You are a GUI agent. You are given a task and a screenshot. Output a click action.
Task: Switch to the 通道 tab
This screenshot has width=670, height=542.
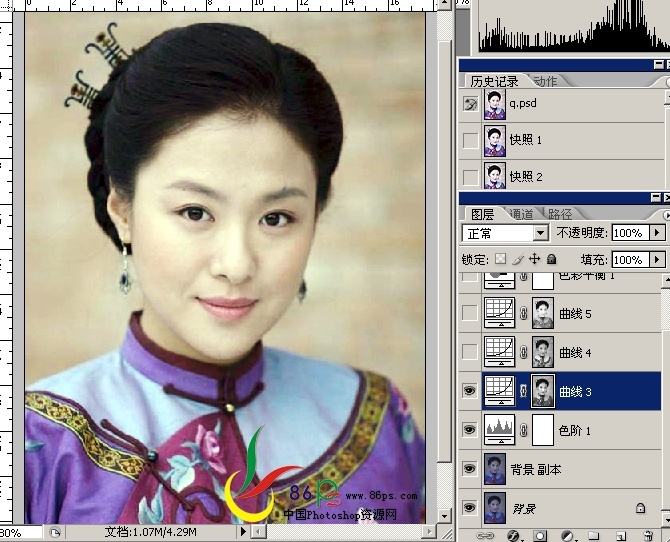point(521,214)
